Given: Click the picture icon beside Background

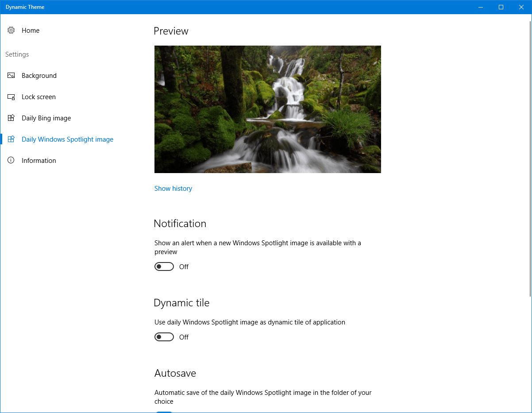Looking at the screenshot, I should coord(11,76).
